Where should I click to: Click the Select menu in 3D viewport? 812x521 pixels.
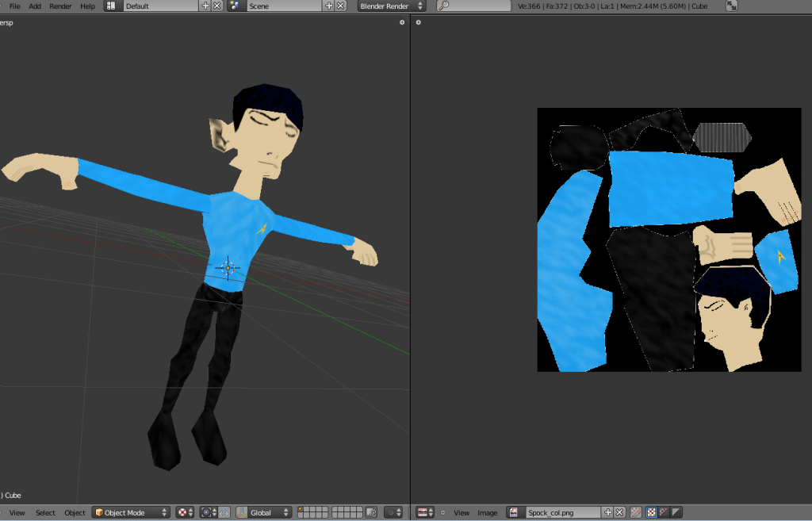click(x=45, y=512)
